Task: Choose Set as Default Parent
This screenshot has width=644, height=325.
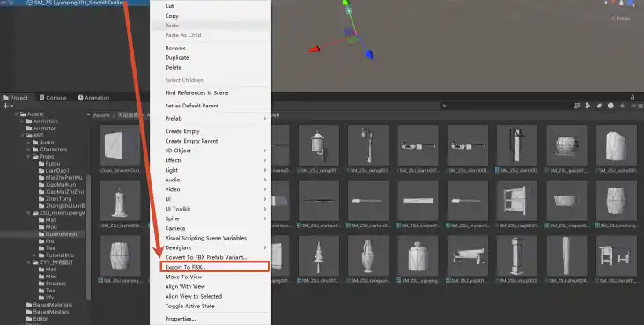Action: [x=211, y=106]
